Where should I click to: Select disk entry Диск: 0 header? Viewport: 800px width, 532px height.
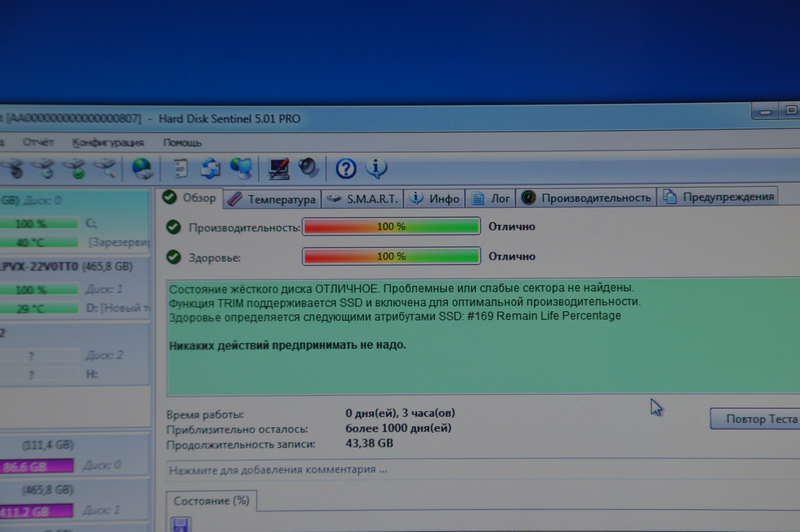42,200
